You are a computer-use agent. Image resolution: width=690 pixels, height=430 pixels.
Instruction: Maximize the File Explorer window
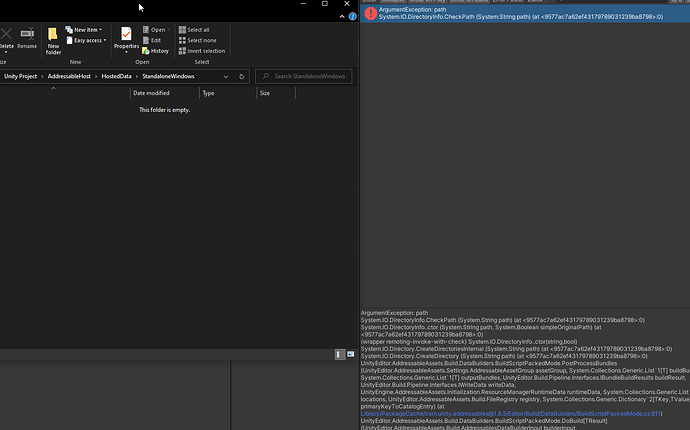pyautogui.click(x=325, y=4)
